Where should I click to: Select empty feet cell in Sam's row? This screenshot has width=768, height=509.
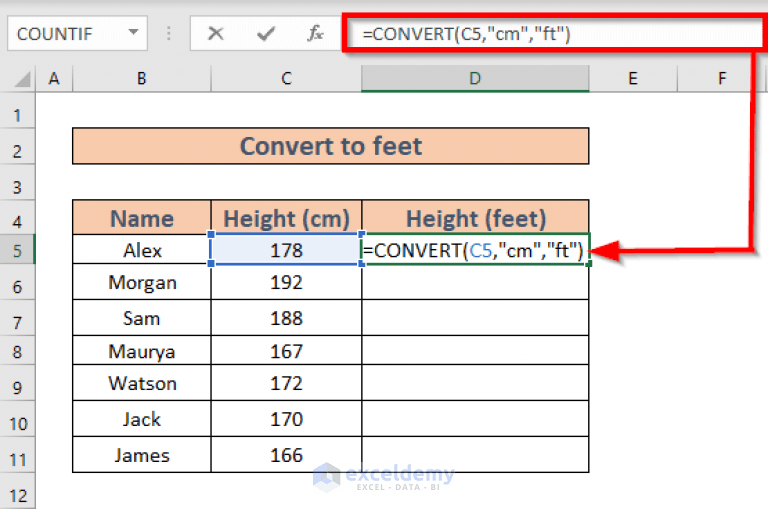coord(475,318)
